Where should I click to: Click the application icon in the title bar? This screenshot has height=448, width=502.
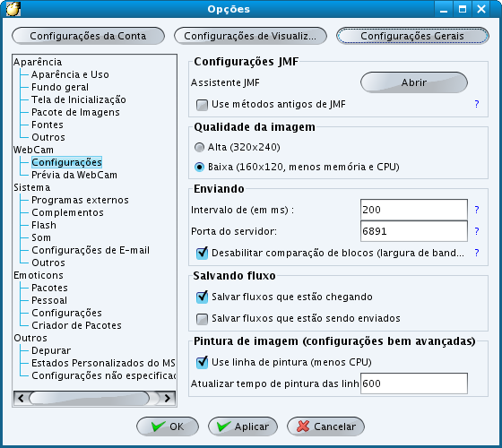pyautogui.click(x=13, y=9)
